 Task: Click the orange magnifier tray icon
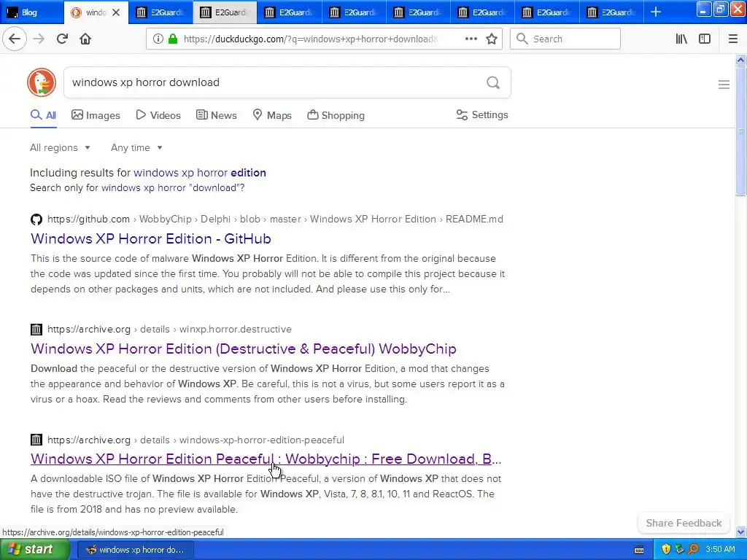pyautogui.click(x=693, y=549)
